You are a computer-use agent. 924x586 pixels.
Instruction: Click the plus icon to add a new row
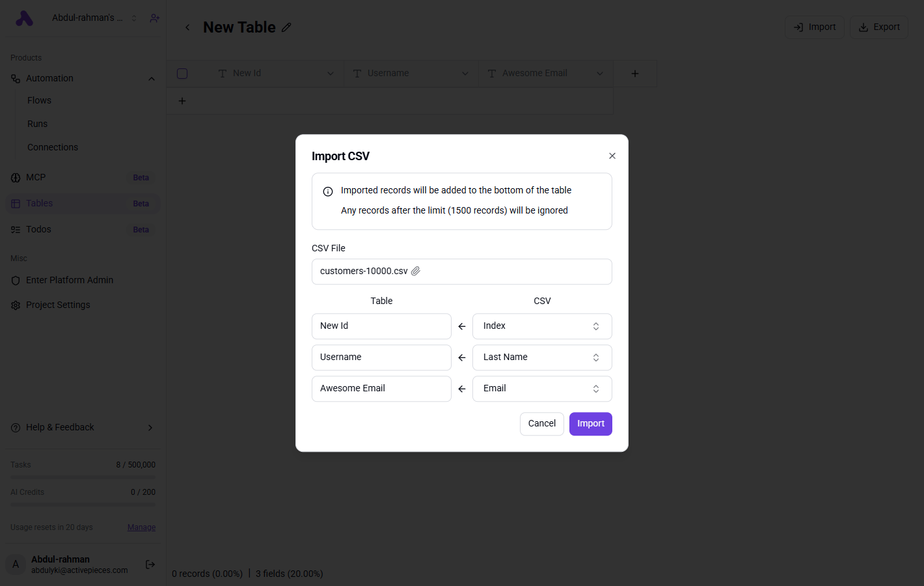[x=182, y=101]
